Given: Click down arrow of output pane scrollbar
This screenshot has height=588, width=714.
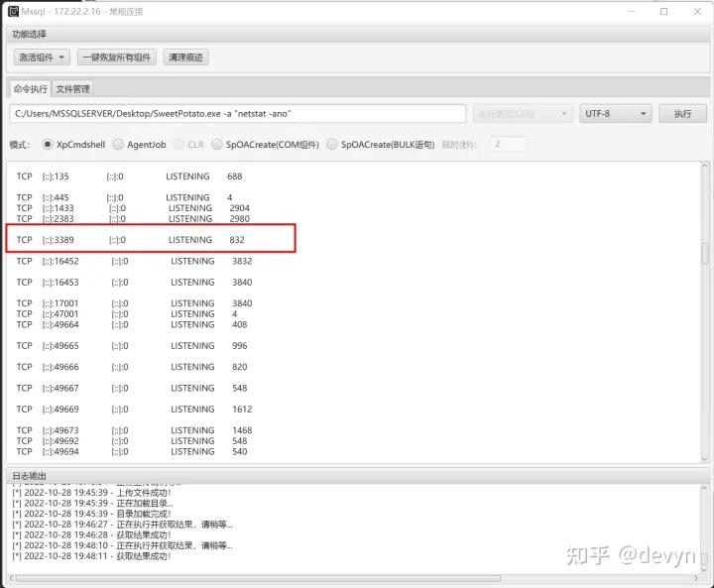Looking at the screenshot, I should coord(705,459).
